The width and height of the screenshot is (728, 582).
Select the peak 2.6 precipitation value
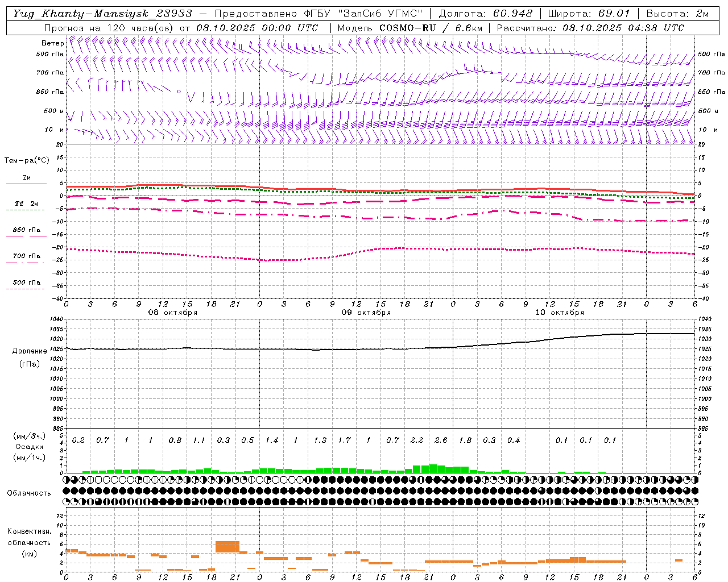coord(441,440)
